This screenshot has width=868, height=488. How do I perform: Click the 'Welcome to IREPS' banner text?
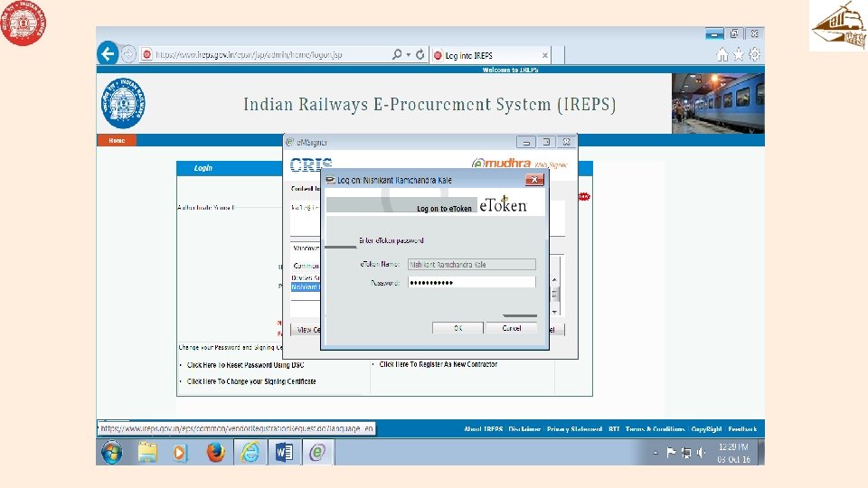[510, 70]
